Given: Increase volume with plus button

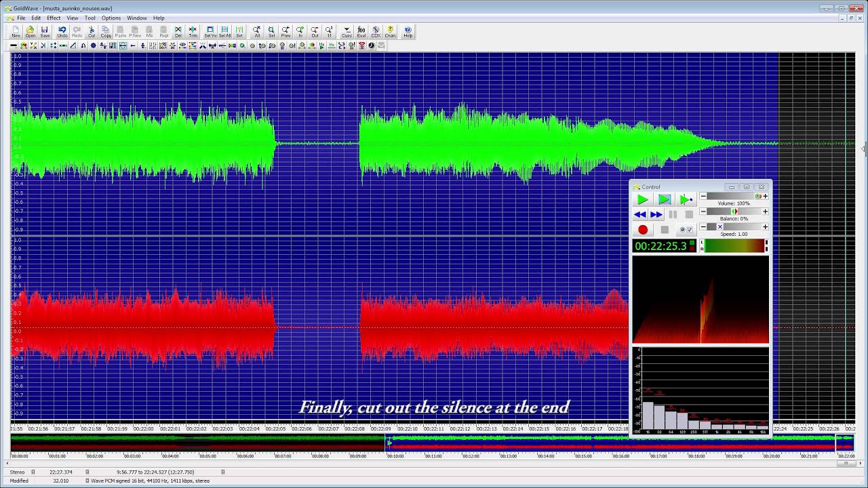Looking at the screenshot, I should pyautogui.click(x=766, y=197).
